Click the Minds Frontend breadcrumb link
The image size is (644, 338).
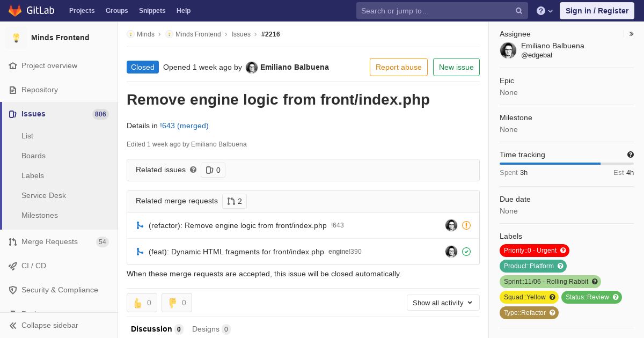pos(198,34)
